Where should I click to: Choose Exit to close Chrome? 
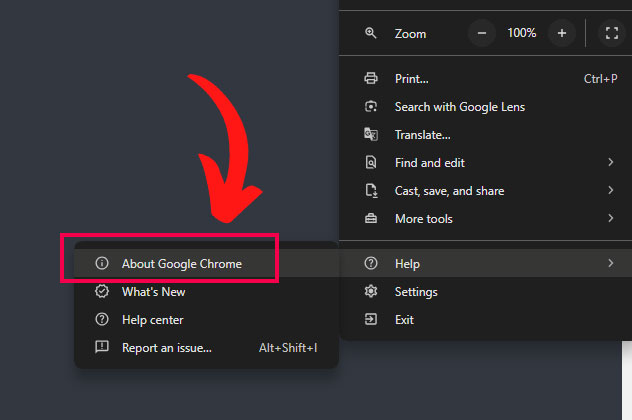(486, 320)
